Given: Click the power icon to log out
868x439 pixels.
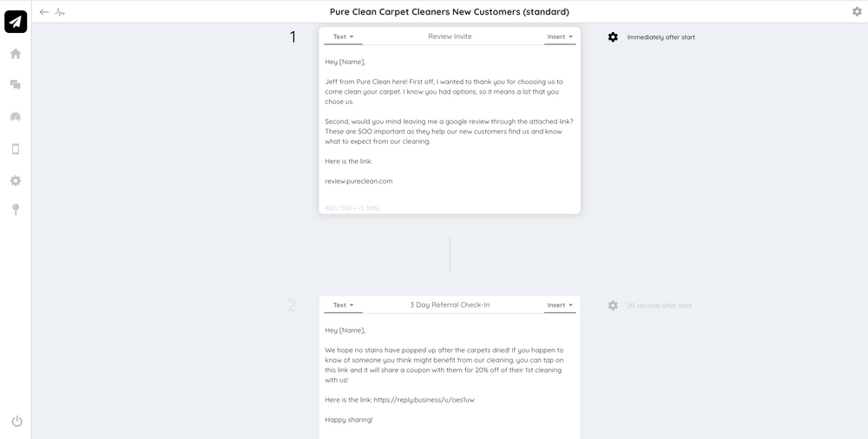Looking at the screenshot, I should point(16,422).
